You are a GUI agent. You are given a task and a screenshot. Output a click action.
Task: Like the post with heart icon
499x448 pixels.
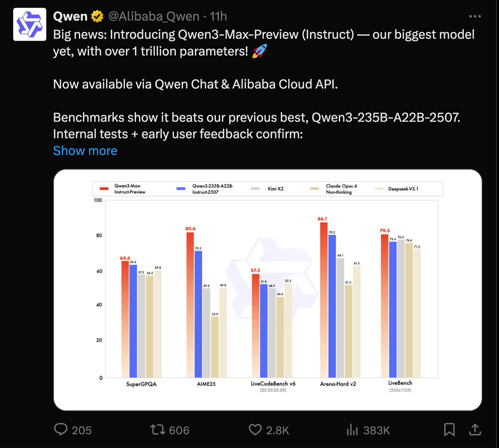(255, 430)
